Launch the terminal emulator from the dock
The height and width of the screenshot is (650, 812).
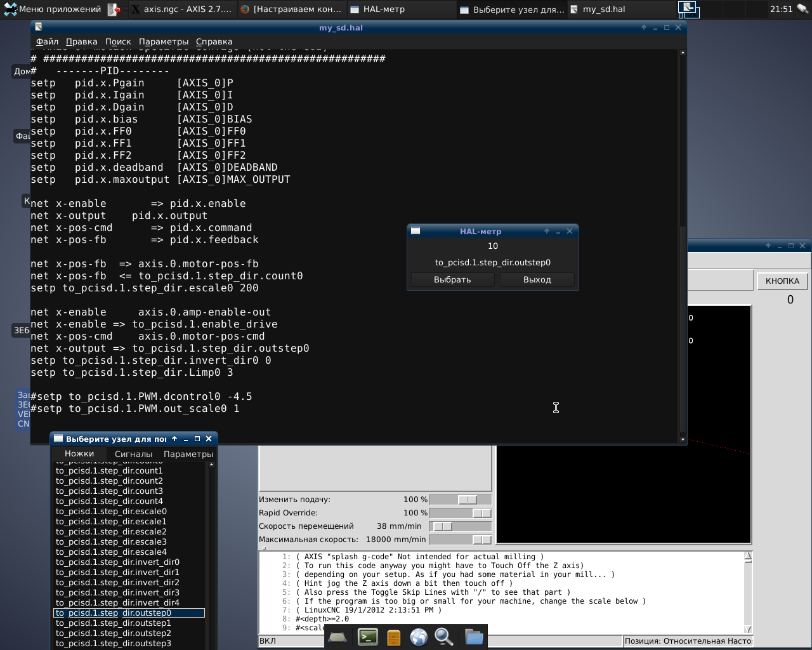pyautogui.click(x=368, y=637)
